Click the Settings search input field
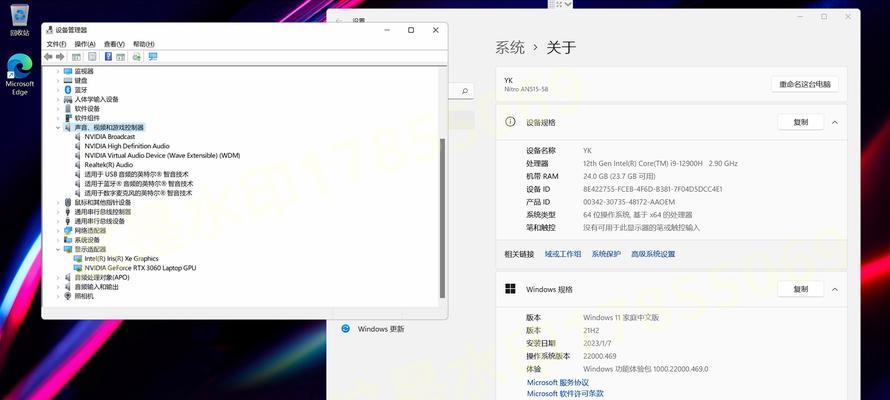 tap(460, 91)
